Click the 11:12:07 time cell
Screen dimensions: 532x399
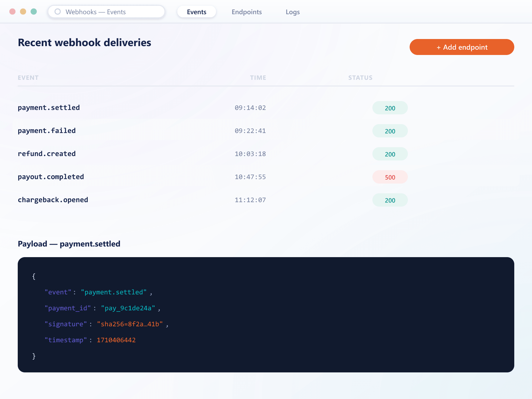pos(250,200)
